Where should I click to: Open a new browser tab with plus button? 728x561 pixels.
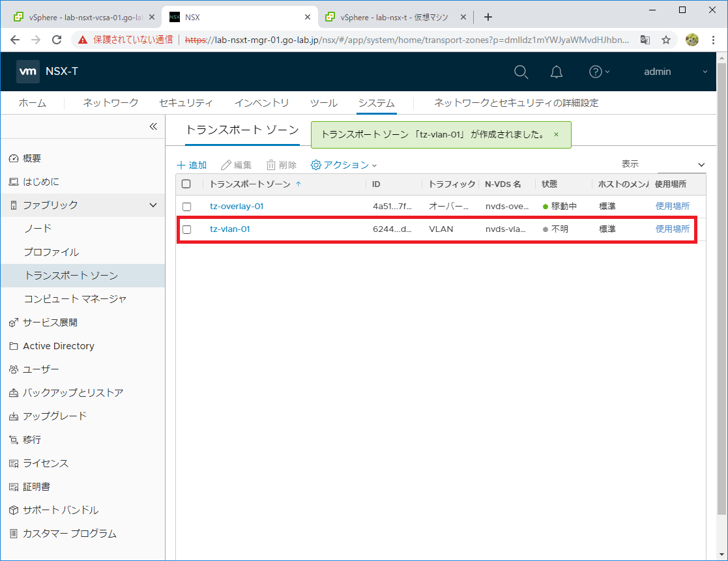[488, 17]
